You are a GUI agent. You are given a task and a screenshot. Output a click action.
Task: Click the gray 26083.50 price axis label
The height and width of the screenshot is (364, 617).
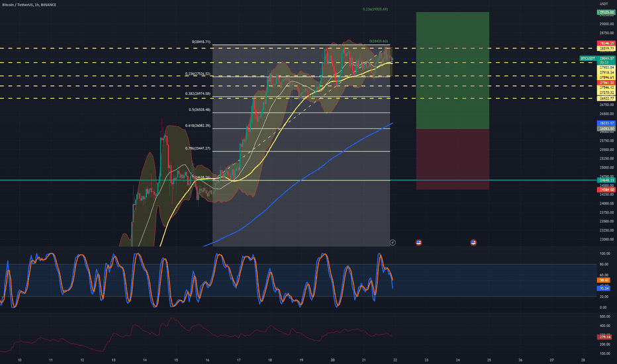coord(606,128)
